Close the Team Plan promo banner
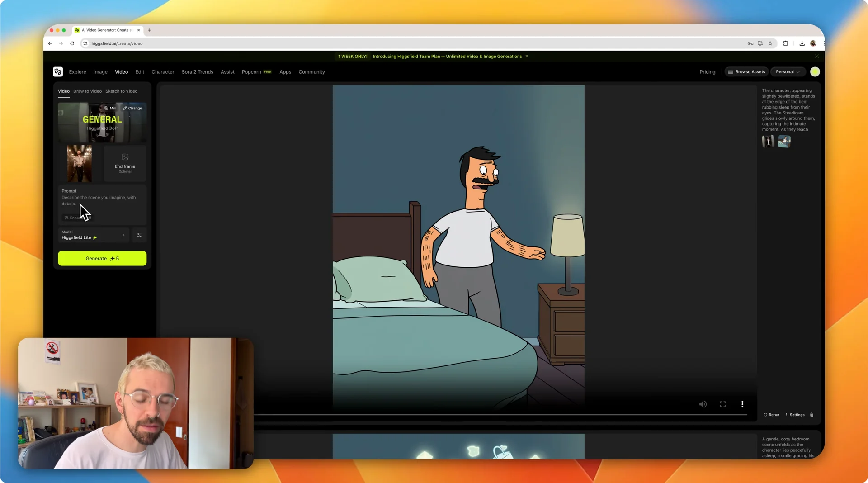Viewport: 868px width, 483px height. 816,57
